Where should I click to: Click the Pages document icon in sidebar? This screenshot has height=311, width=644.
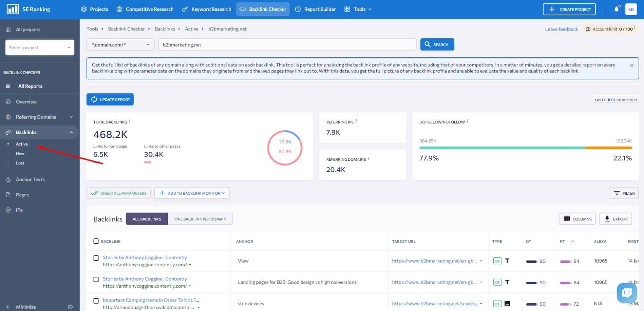coord(8,195)
